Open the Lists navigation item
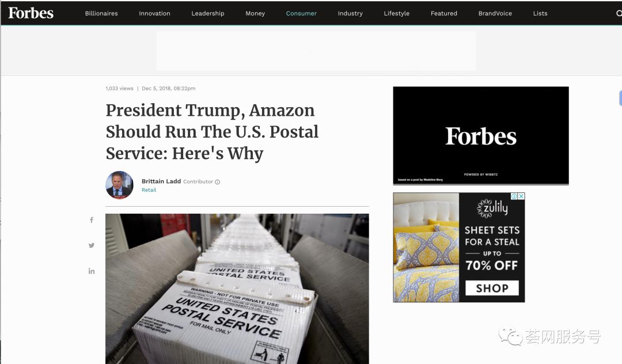This screenshot has width=622, height=364. click(540, 13)
